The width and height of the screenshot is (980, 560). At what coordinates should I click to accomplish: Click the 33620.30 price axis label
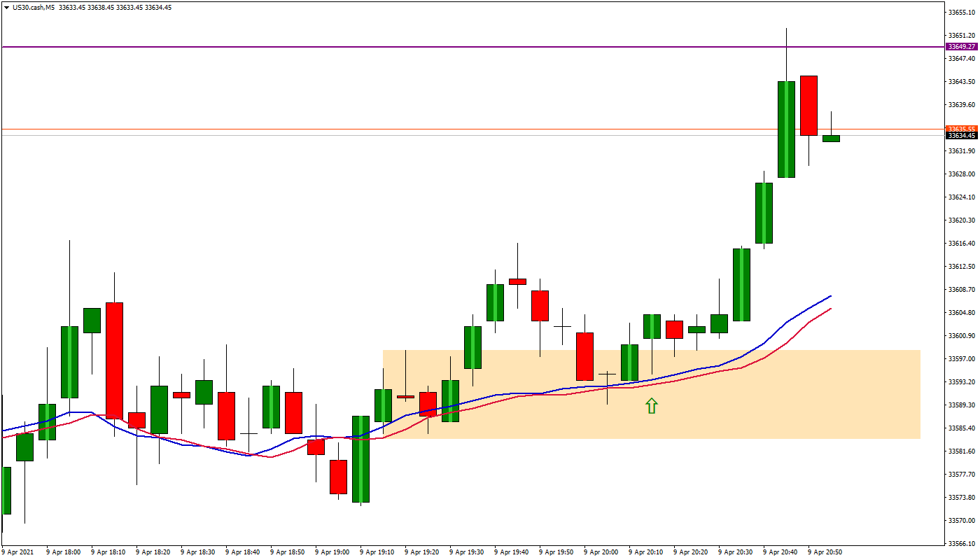pos(962,220)
